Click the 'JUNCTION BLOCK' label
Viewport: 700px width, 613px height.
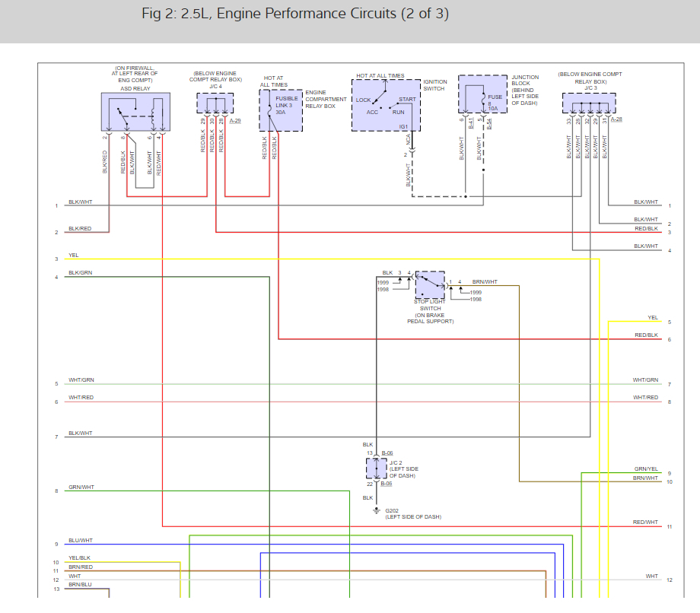pos(525,81)
